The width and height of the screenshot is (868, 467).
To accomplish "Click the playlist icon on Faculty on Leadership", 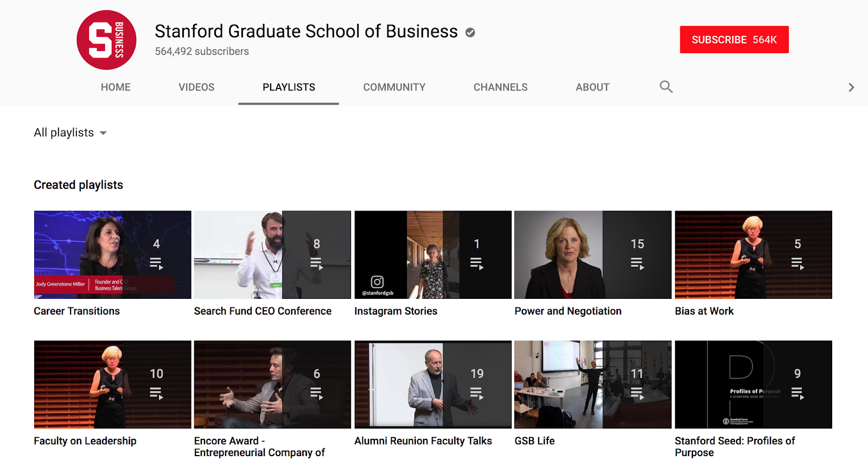I will (x=156, y=393).
